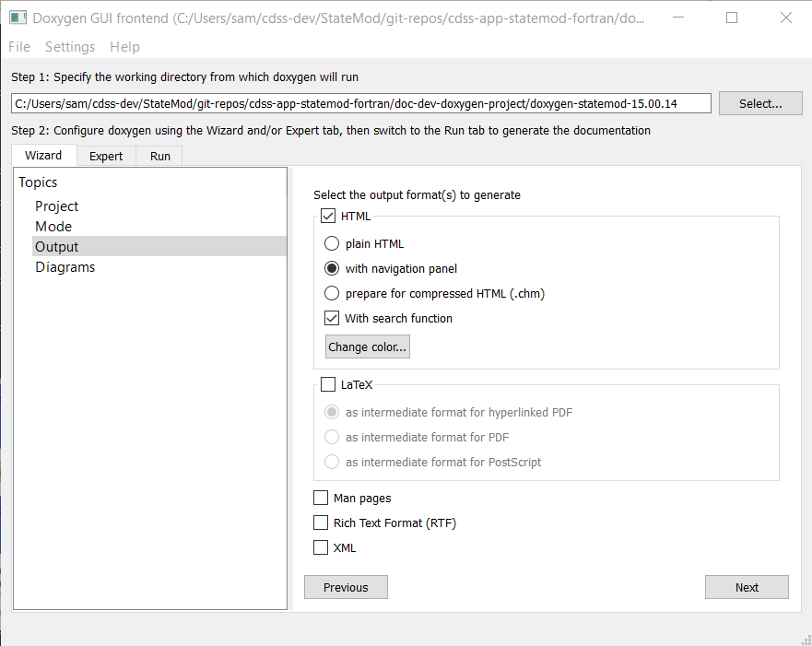This screenshot has width=812, height=646.
Task: Toggle the With search function checkbox
Action: pos(332,318)
